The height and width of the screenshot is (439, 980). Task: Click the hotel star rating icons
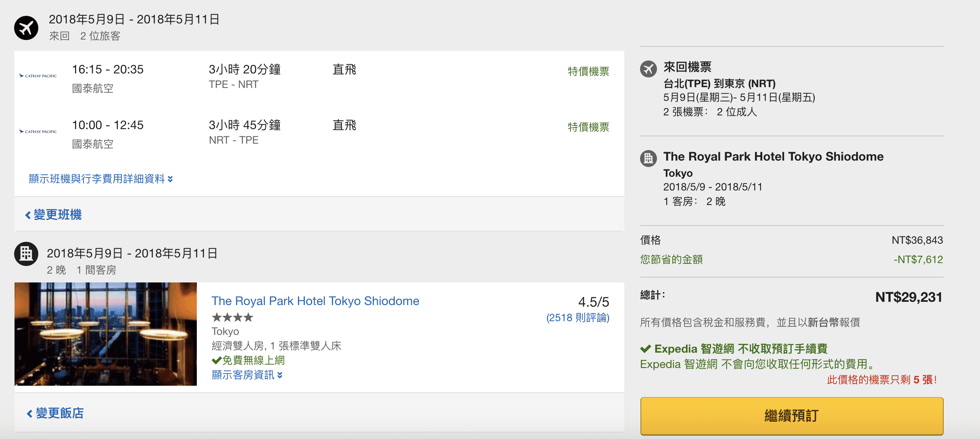click(232, 318)
